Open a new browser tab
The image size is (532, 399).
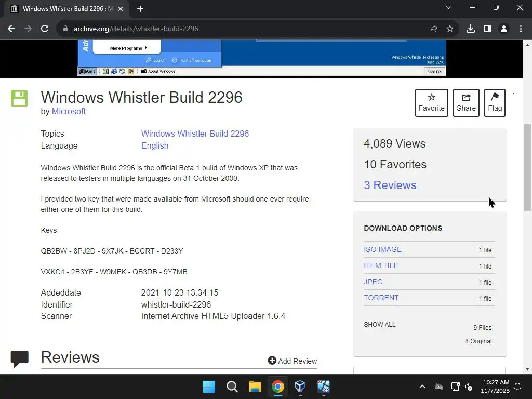click(140, 9)
